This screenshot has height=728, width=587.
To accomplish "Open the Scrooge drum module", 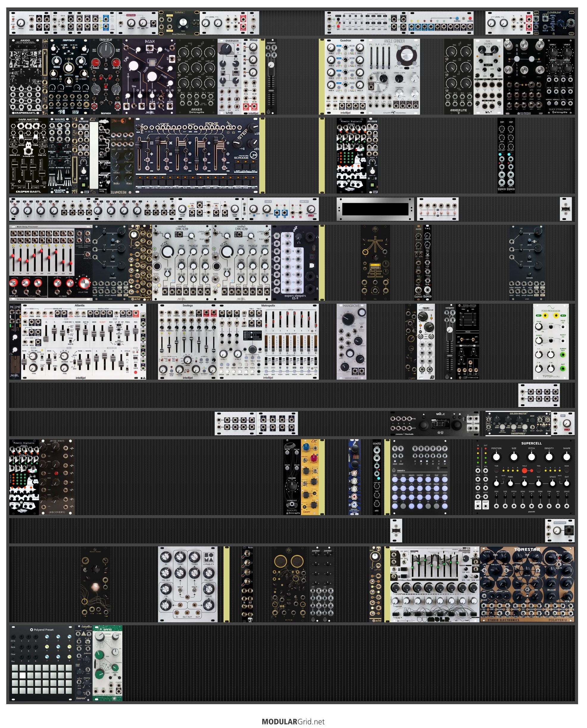I will 197,155.
